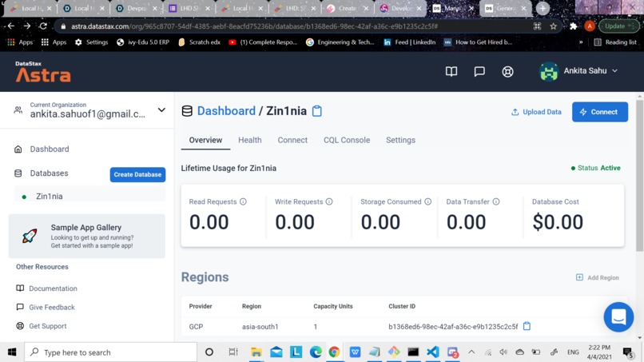Open Microsoft Edge from the taskbar
The width and height of the screenshot is (644, 362).
click(x=316, y=352)
